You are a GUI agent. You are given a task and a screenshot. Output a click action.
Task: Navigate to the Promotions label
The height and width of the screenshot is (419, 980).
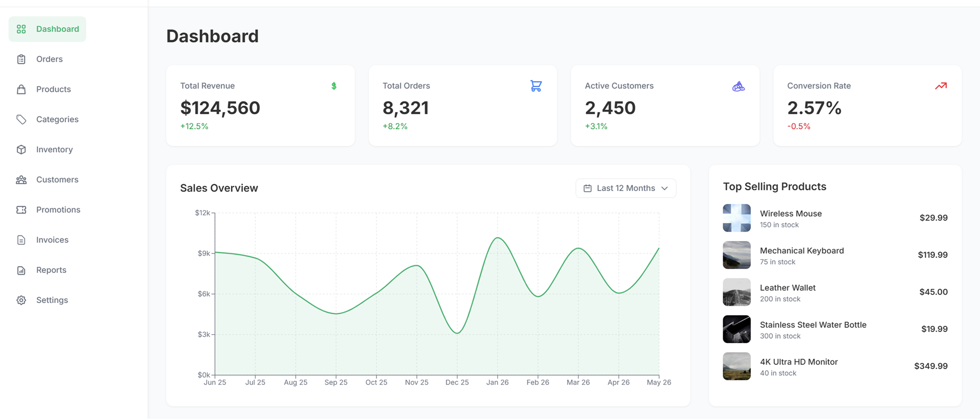[58, 210]
